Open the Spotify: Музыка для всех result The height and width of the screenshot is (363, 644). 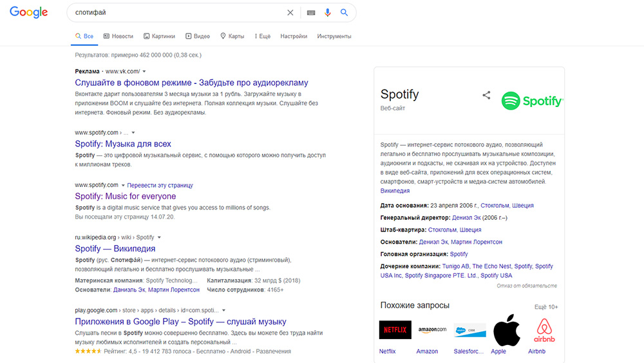(123, 144)
